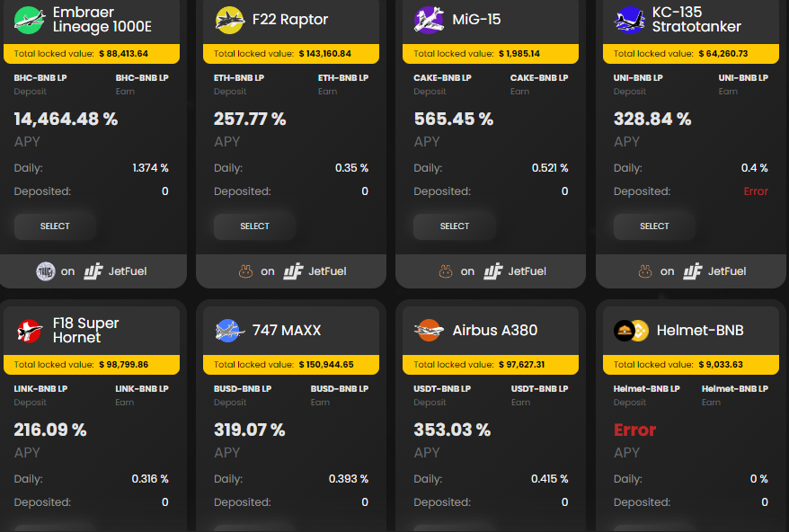Click total locked value $ 98,799.86
789x532 pixels.
click(124, 365)
